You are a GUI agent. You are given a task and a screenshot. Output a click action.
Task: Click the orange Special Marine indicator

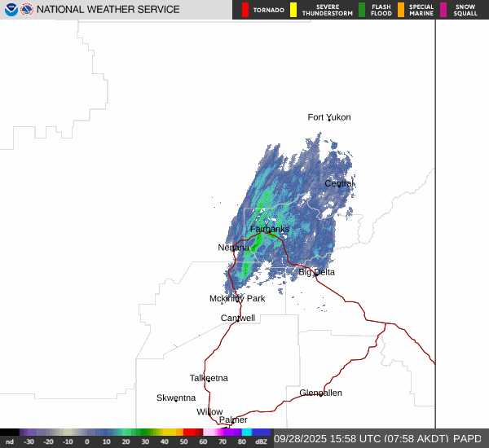pos(401,10)
